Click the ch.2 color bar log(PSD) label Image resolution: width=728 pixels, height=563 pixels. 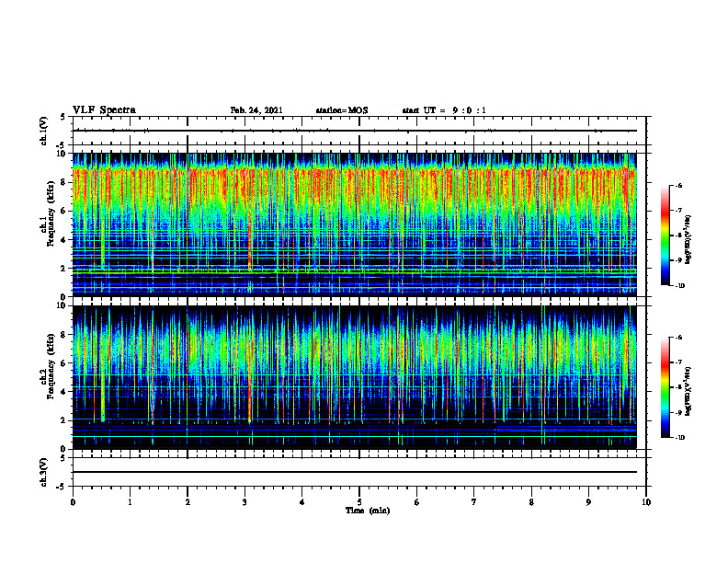688,391
